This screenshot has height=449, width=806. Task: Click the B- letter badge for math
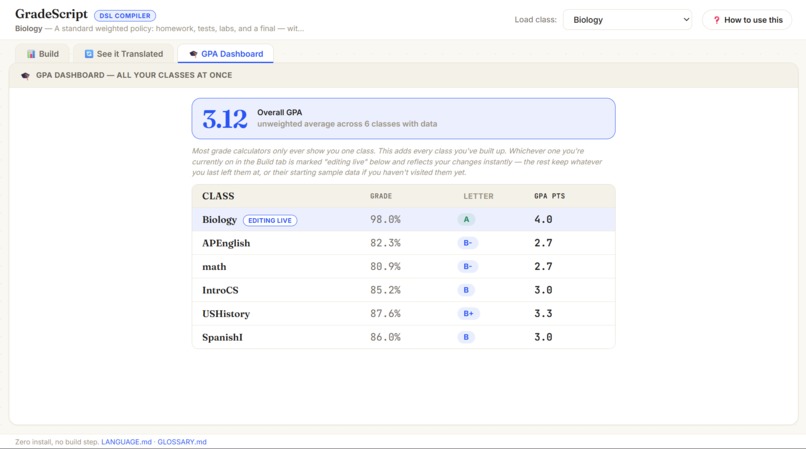(468, 266)
